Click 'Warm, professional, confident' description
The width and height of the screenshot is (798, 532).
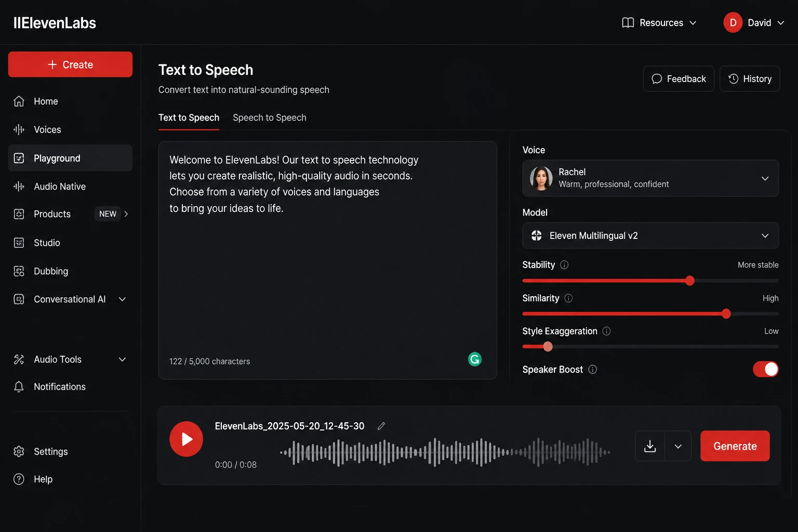[614, 184]
